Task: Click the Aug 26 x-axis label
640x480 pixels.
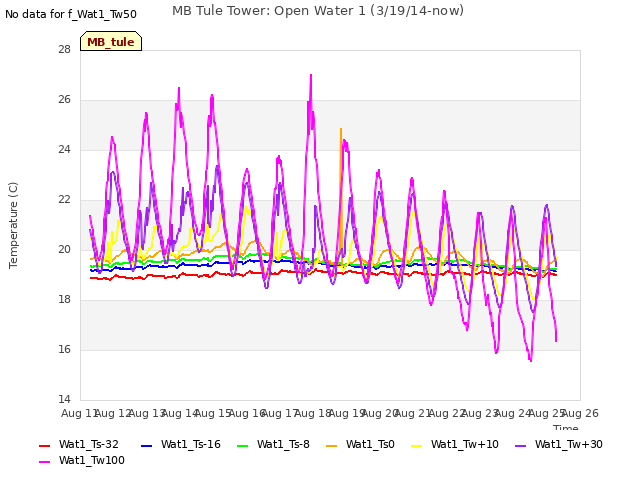Action: pyautogui.click(x=580, y=413)
